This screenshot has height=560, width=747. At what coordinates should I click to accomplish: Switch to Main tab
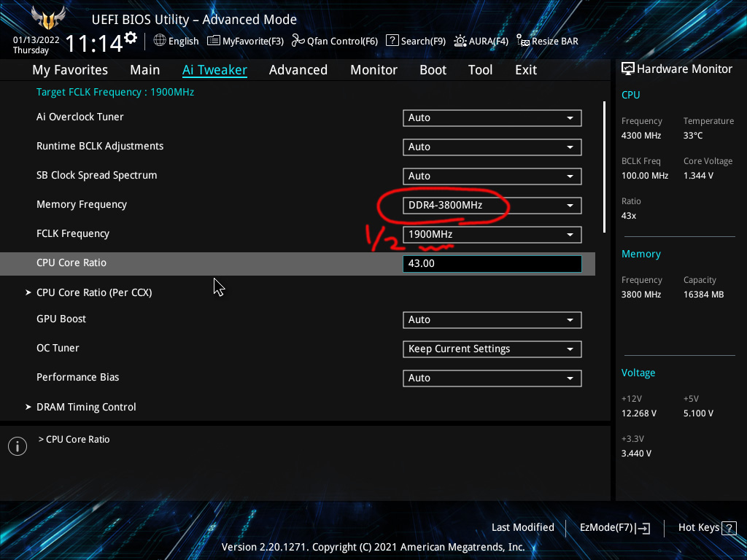pos(145,70)
